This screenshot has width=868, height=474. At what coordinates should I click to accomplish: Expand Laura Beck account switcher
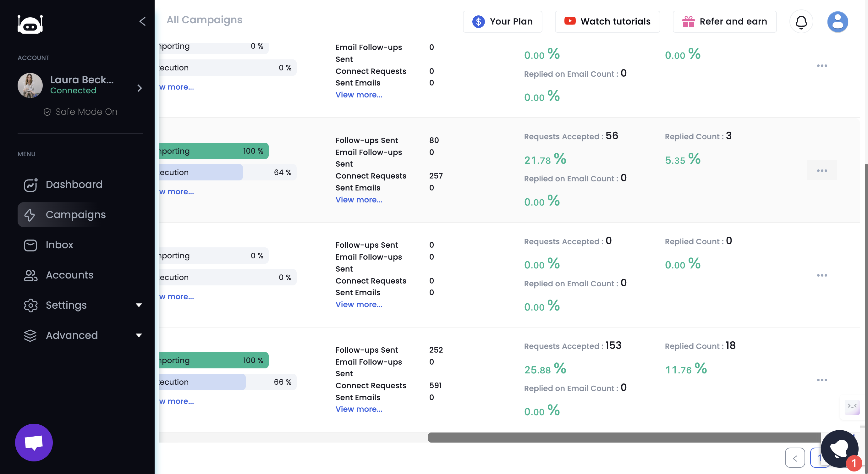coord(140,88)
